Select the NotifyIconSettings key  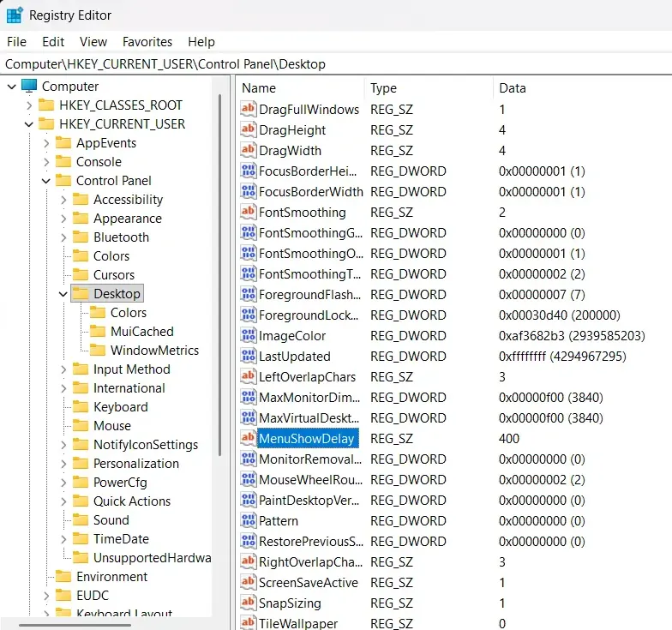pyautogui.click(x=146, y=444)
